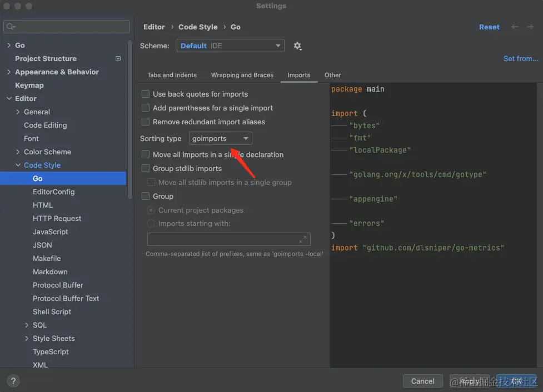
Task: Open the Scheme Default dropdown
Action: [x=230, y=46]
